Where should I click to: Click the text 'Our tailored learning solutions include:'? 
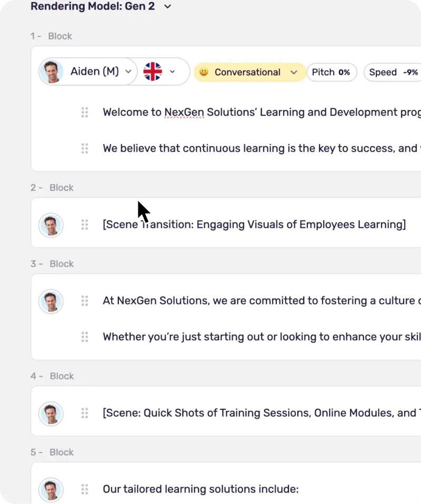click(x=201, y=490)
